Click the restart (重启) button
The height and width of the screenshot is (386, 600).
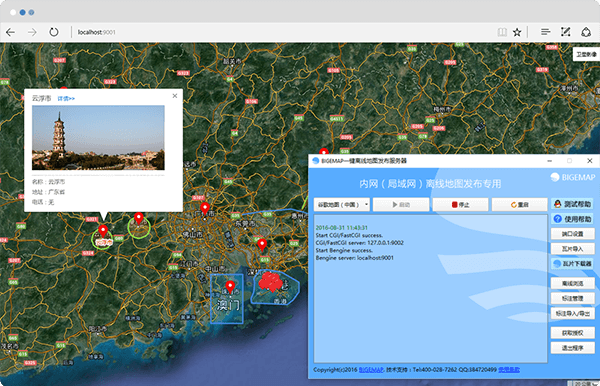pos(519,205)
